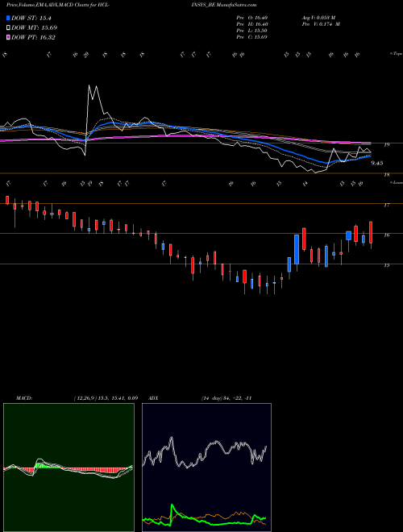The height and width of the screenshot is (532, 403).
Task: Click the chart title mentioning HCL-INSYS_BE
Action: pyautogui.click(x=131, y=5)
